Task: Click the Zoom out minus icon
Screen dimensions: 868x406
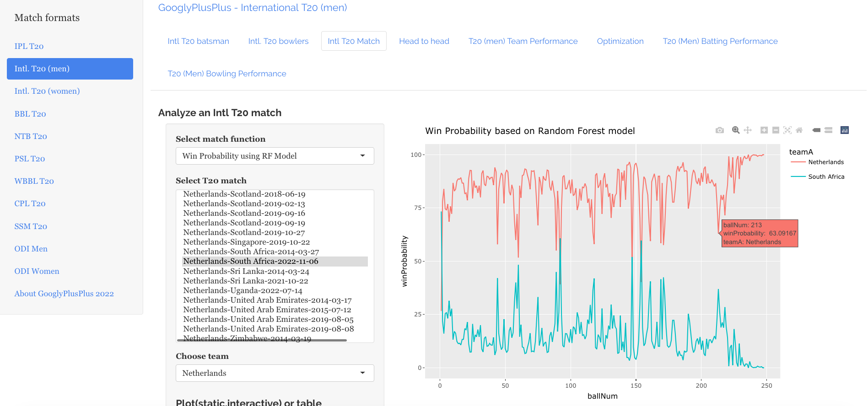Action: click(776, 130)
